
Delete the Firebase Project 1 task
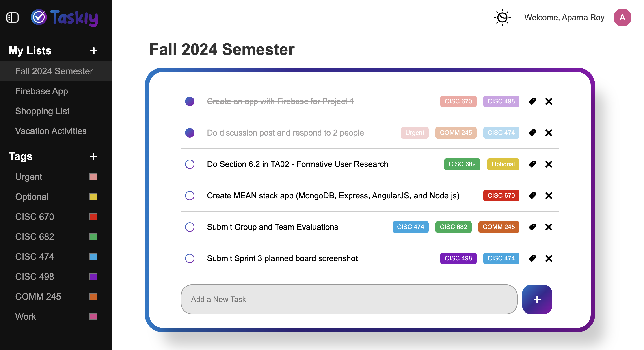(x=549, y=101)
